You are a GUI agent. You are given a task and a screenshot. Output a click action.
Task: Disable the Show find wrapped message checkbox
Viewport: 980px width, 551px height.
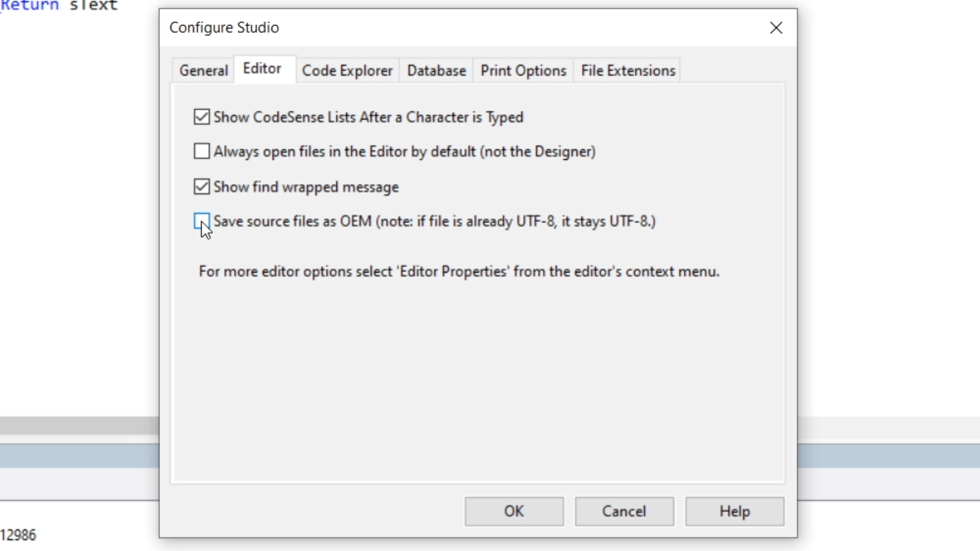click(x=202, y=187)
